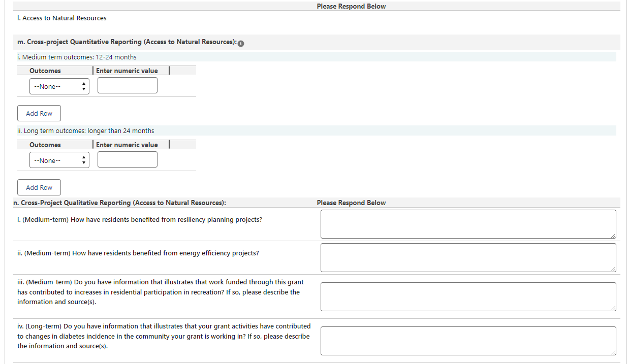This screenshot has height=364, width=628.
Task: Click the medium term numeric value field
Action: pos(128,86)
